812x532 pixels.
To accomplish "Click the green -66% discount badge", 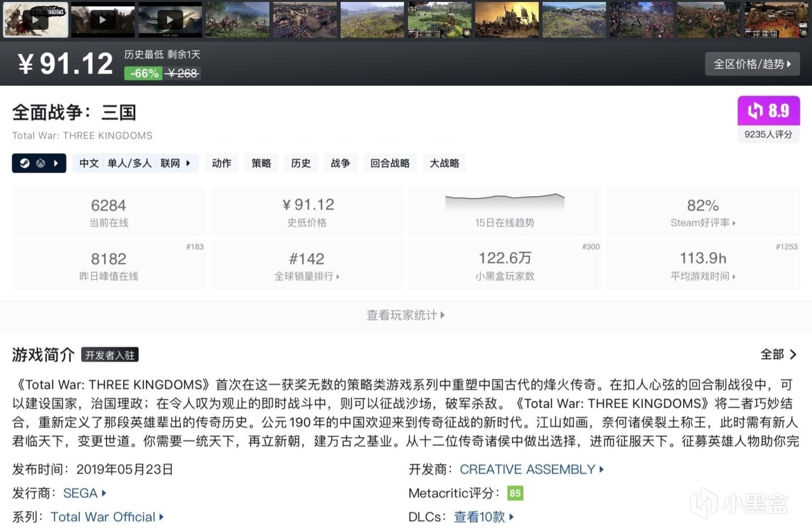I will tap(145, 73).
